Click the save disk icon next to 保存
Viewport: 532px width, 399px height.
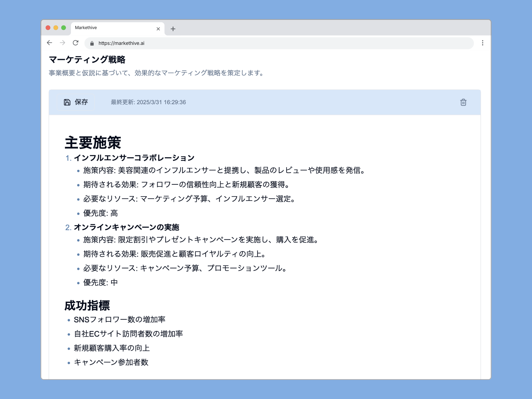click(x=66, y=102)
